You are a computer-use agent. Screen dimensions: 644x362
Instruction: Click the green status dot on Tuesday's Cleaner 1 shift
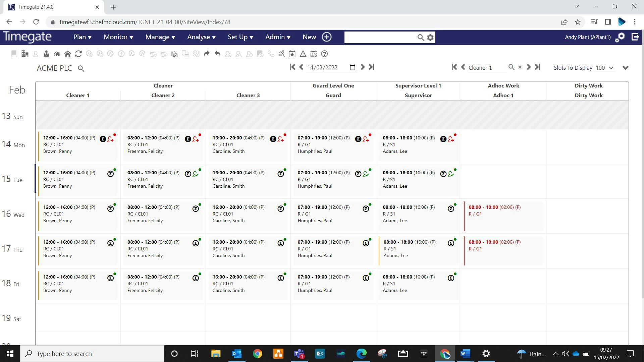(114, 169)
